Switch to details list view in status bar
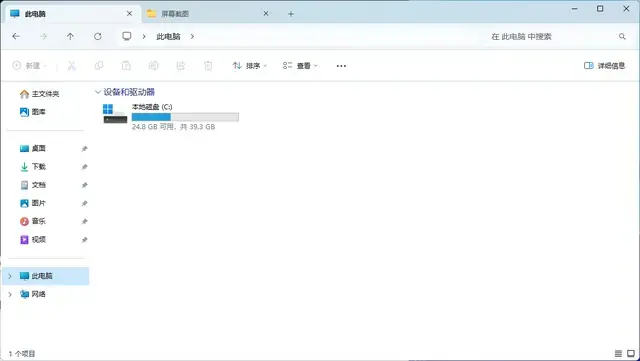This screenshot has height=361, width=640. click(618, 353)
